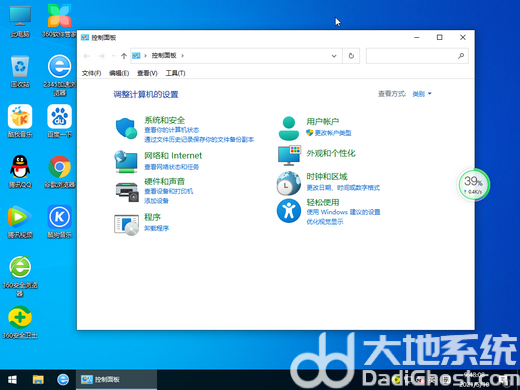Expand the chevron after 控制面板 in address bar
The height and width of the screenshot is (390, 520).
[182, 56]
